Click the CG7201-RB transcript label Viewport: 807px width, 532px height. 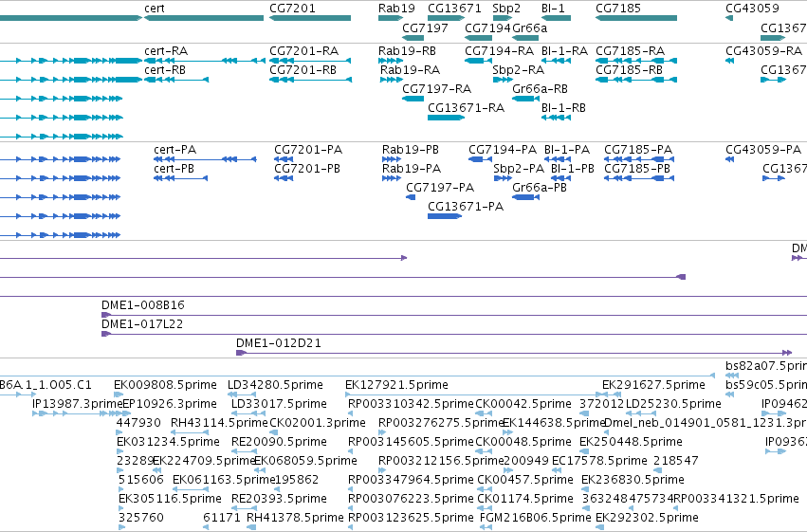(303, 69)
